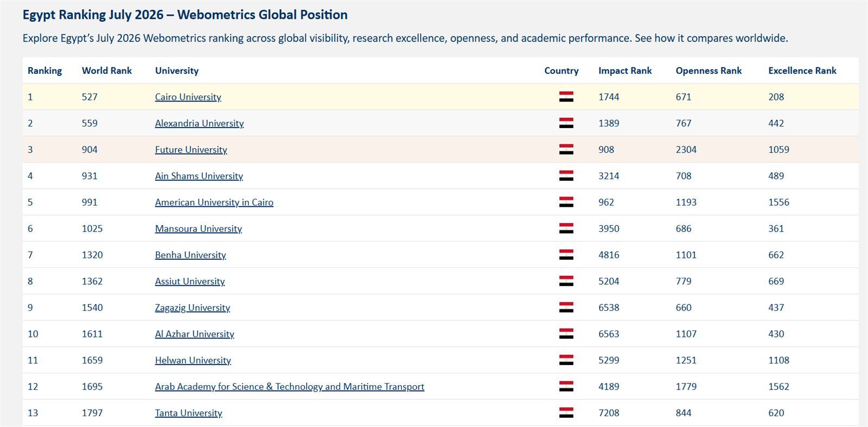The image size is (868, 427).
Task: Click Egypt flag icon in Ain Shams University row
Action: [566, 176]
